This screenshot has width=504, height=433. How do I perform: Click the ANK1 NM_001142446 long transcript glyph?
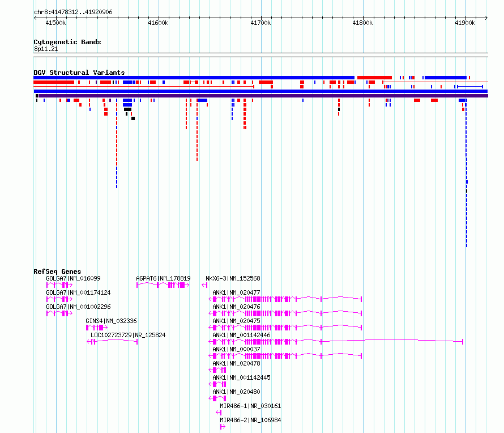(336, 342)
